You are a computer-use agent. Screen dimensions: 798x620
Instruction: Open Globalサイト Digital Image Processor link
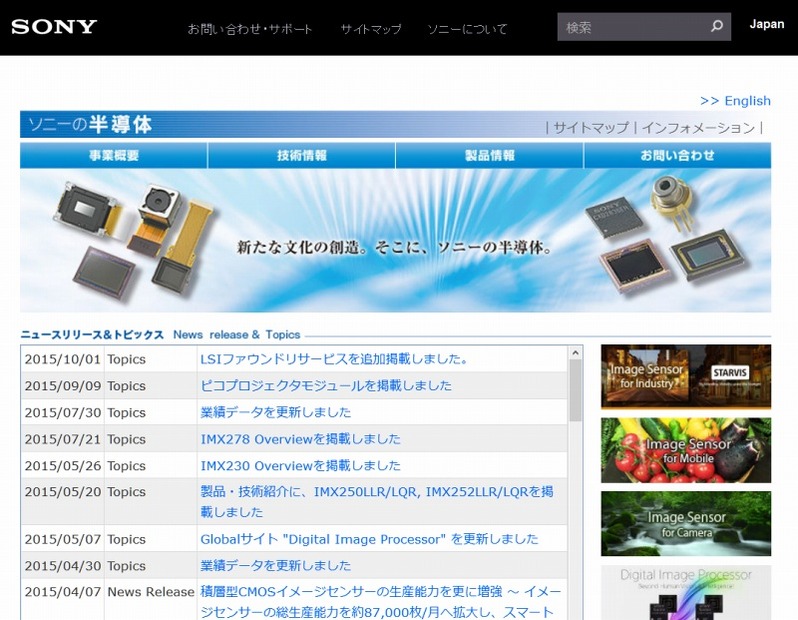369,539
